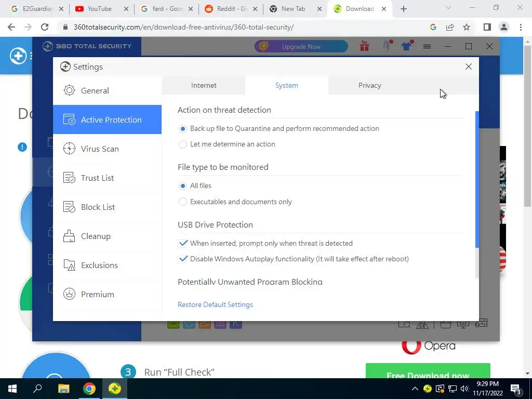Click the browser page scrollbar
The width and height of the screenshot is (532, 399).
527,126
